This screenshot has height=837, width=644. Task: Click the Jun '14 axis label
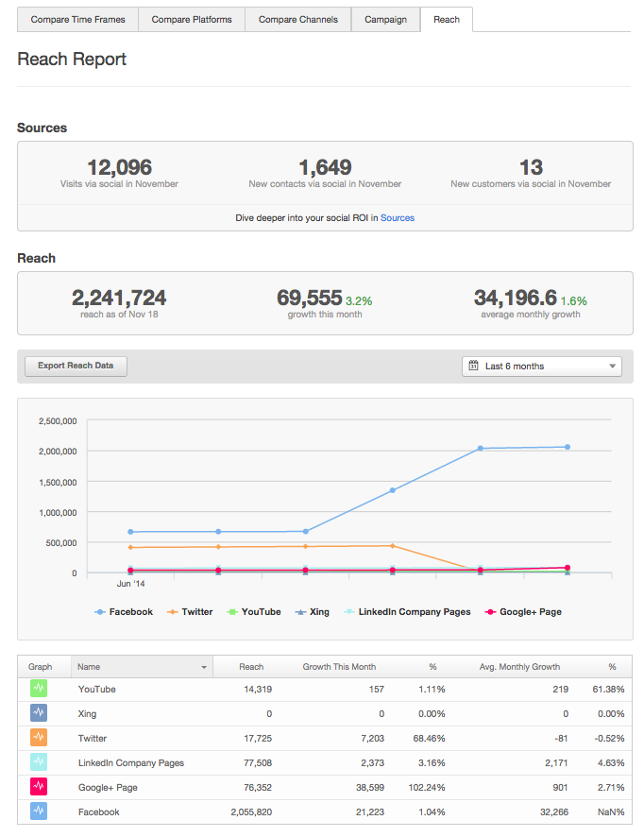coord(130,584)
